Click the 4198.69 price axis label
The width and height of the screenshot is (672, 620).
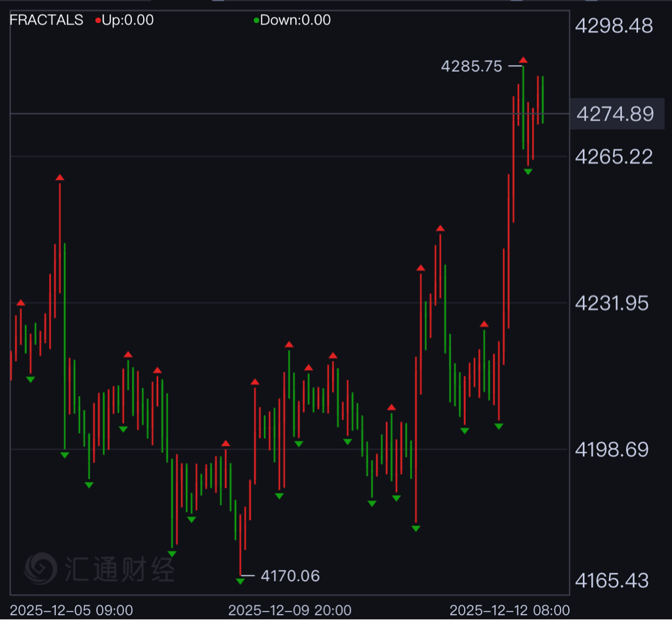coord(612,450)
